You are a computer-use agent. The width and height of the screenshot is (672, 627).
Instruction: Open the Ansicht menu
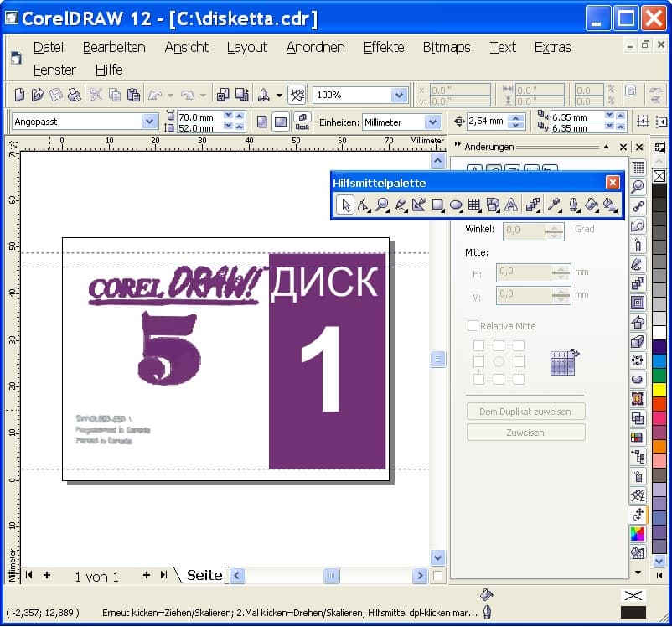point(186,47)
